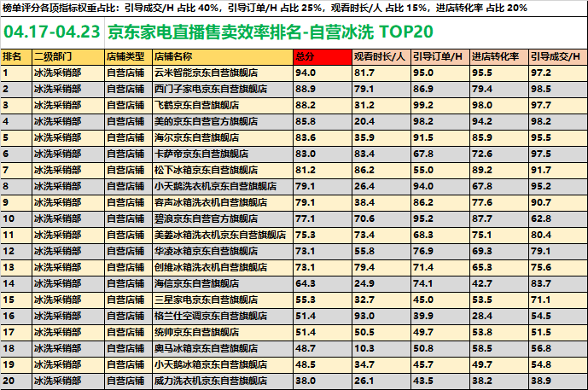Select the title 京东家电直播售卖效率排名-自营冰洗 TOP20
The height and width of the screenshot is (390, 588).
(271, 32)
